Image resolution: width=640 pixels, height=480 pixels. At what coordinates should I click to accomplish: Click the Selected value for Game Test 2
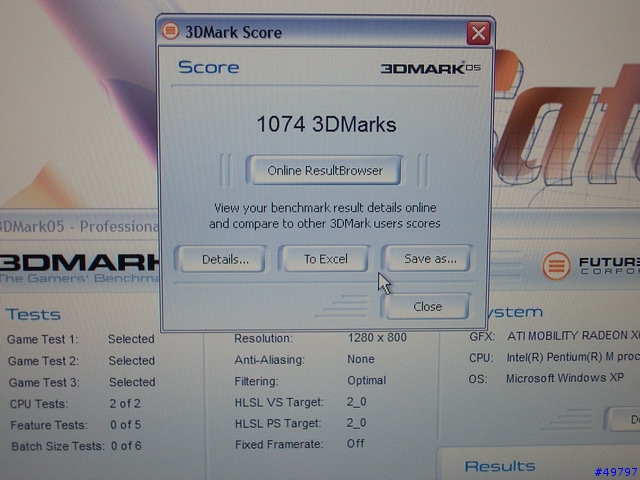(x=131, y=360)
